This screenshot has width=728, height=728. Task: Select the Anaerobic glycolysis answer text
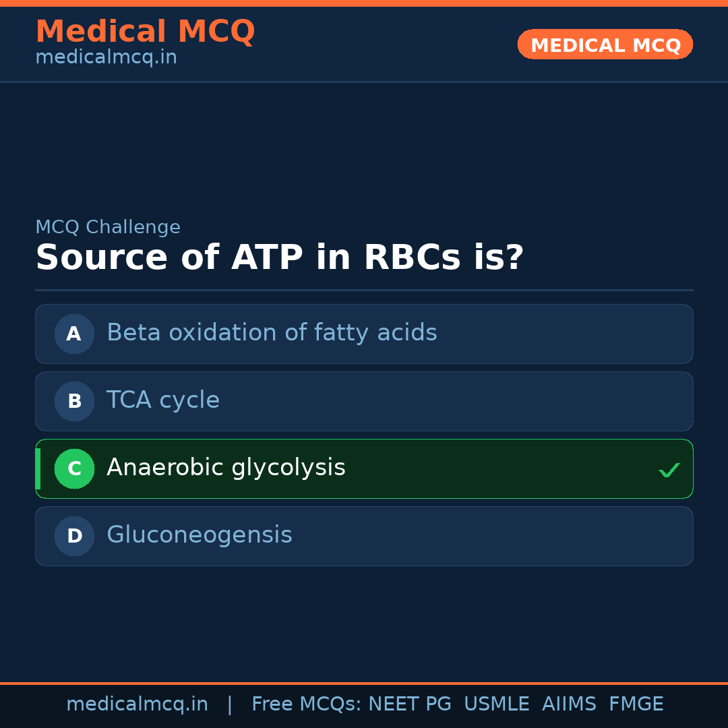tap(226, 468)
